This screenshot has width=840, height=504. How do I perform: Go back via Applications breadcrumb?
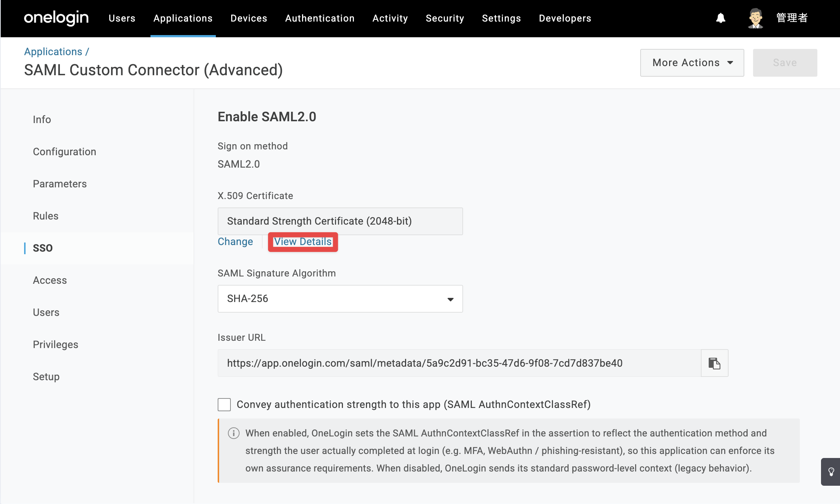[x=53, y=52]
